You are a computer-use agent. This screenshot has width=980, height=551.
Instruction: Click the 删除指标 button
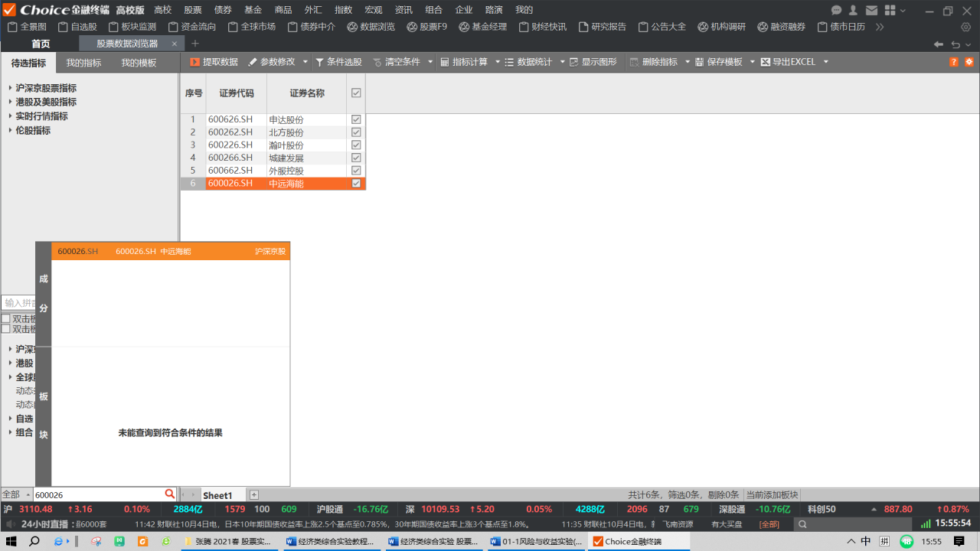[x=655, y=62]
